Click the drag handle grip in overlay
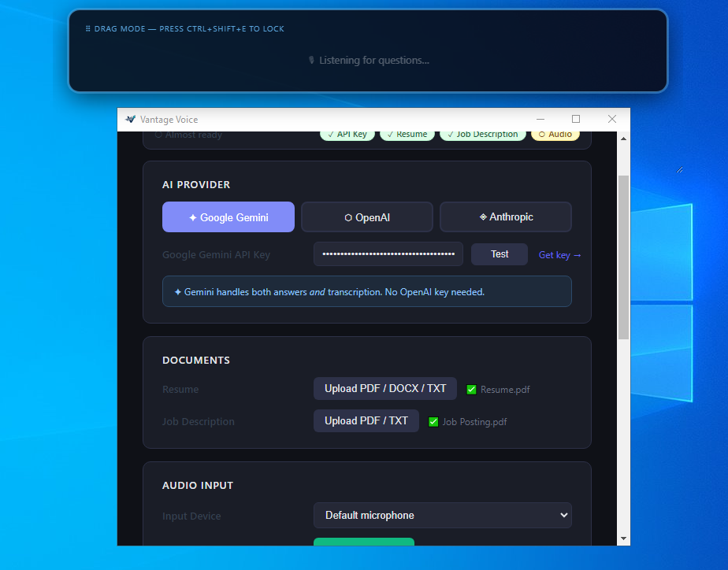 coord(87,29)
